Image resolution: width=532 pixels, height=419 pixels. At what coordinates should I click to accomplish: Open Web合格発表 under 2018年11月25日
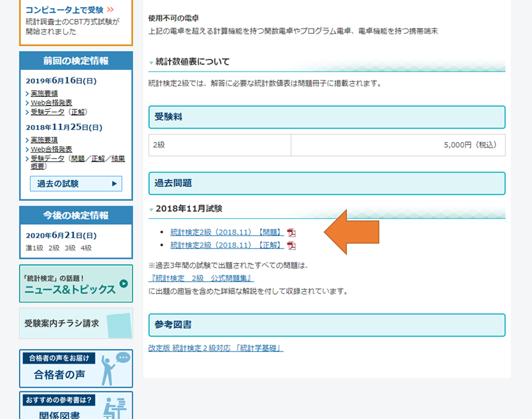51,150
